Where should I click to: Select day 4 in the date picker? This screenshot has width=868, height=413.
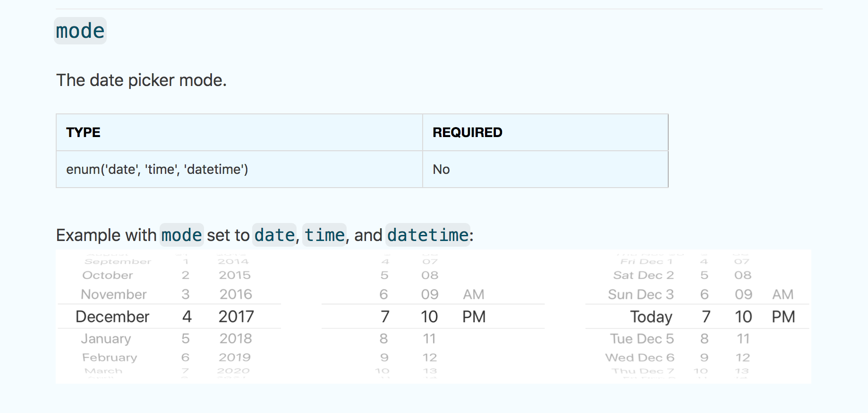pyautogui.click(x=186, y=317)
